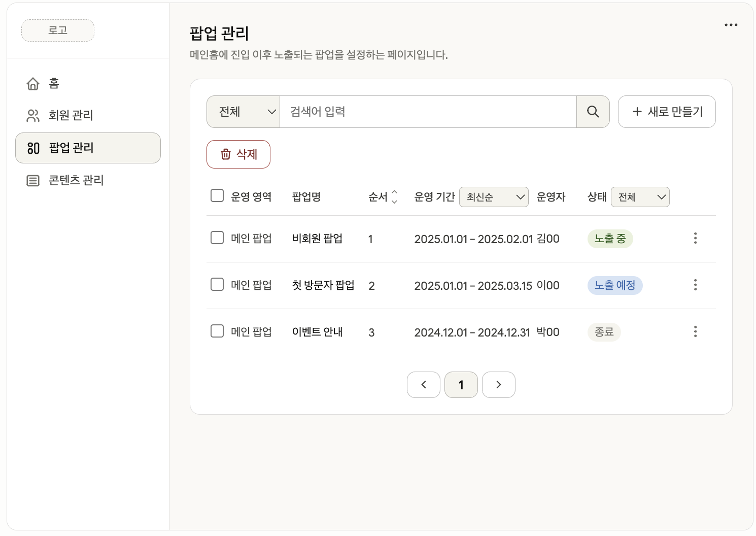Open the three-dot menu at page top
This screenshot has width=756, height=536.
[731, 25]
